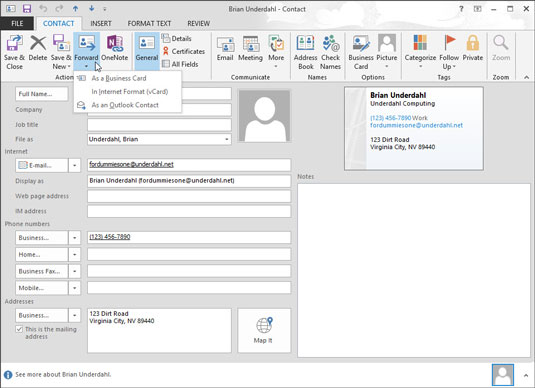The height and width of the screenshot is (388, 535).
Task: Collapse the ribbon with the chevron
Action: [x=526, y=77]
